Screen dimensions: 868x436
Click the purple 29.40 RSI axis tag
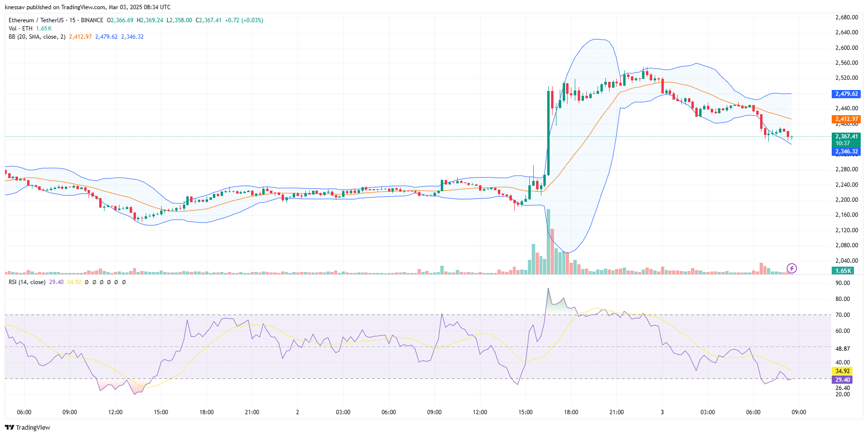pyautogui.click(x=842, y=380)
